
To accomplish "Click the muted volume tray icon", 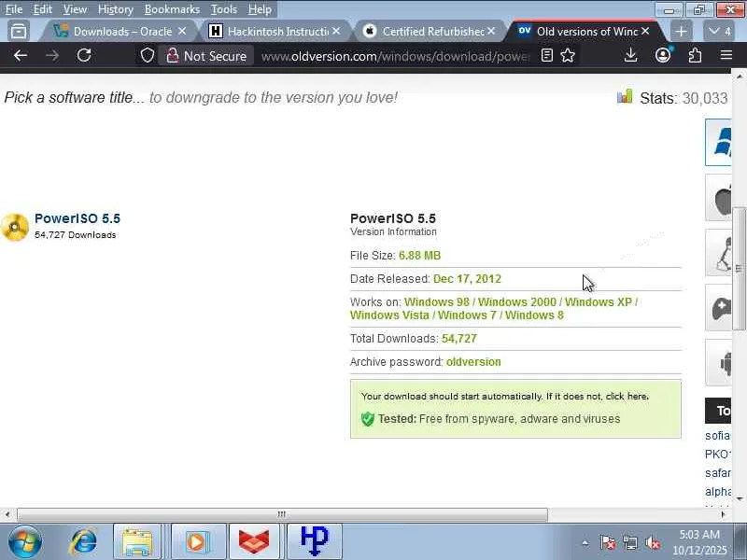I will pyautogui.click(x=653, y=543).
